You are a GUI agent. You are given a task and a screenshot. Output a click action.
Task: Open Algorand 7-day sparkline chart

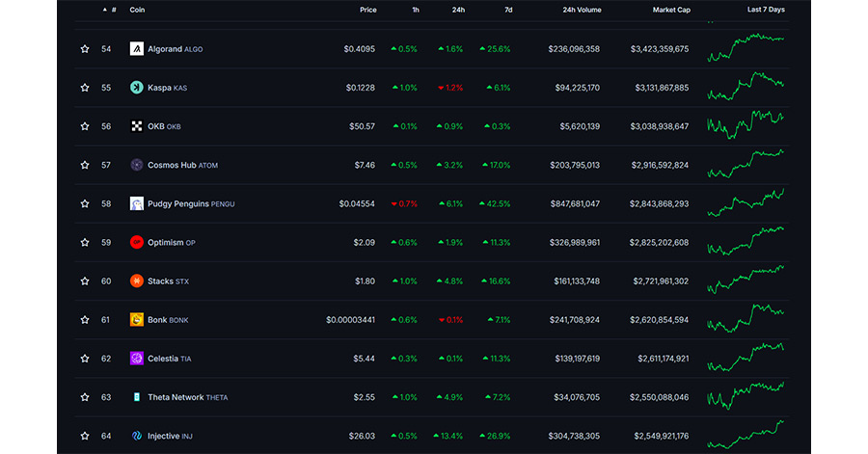[746, 47]
